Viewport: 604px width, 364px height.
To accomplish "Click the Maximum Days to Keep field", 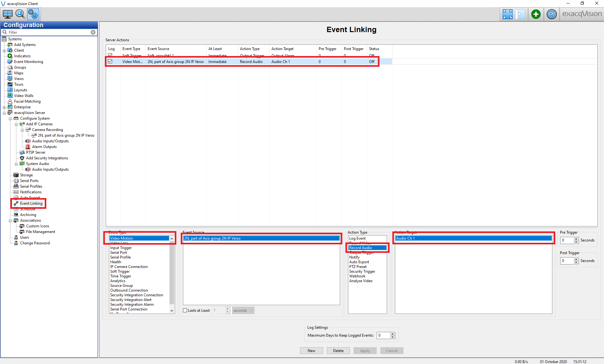I will [x=383, y=335].
